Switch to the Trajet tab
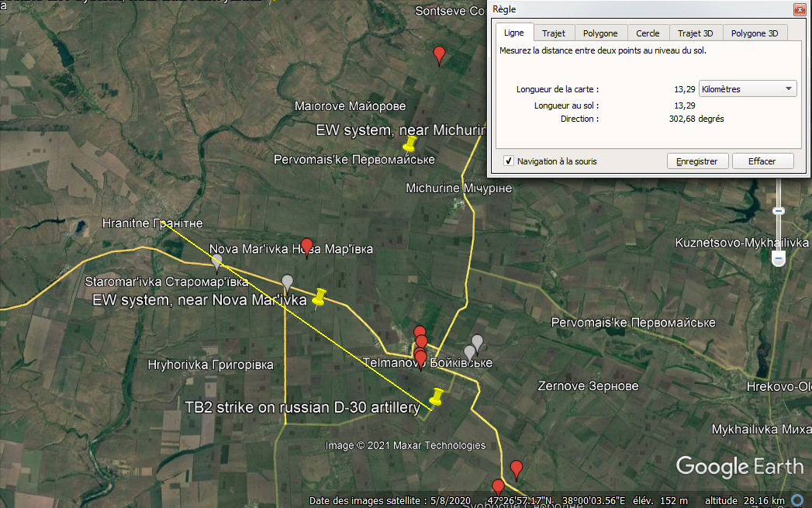Image resolution: width=812 pixels, height=508 pixels. coord(554,33)
